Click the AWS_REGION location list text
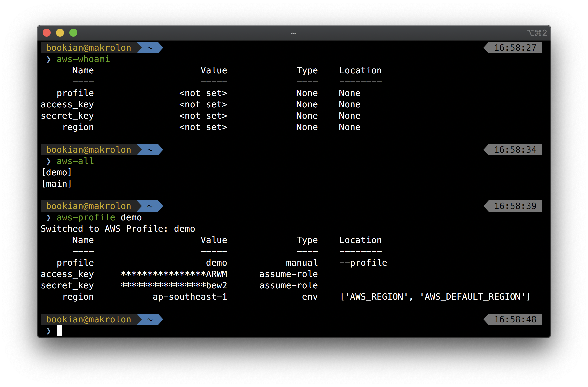The image size is (588, 387). coord(435,297)
